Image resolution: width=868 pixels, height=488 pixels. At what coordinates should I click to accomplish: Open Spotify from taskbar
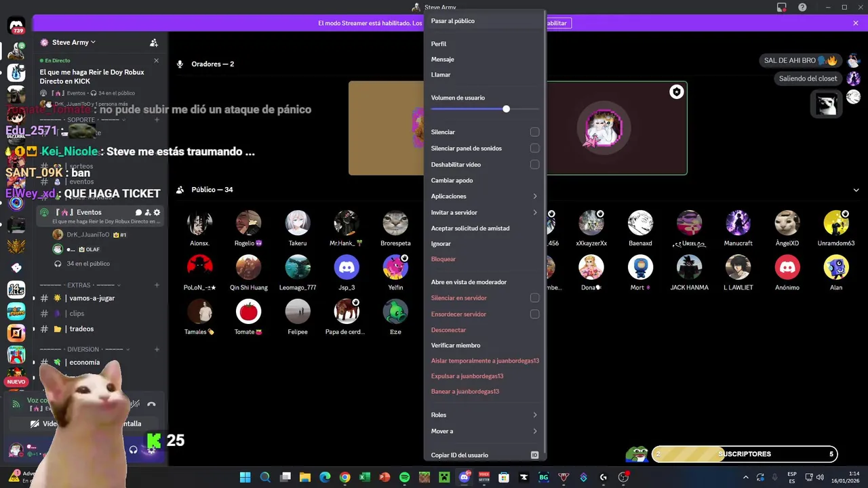pyautogui.click(x=405, y=477)
